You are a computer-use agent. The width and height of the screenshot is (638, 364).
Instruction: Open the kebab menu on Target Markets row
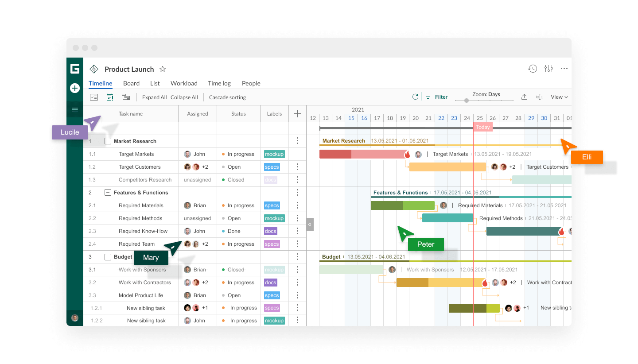[x=297, y=154]
